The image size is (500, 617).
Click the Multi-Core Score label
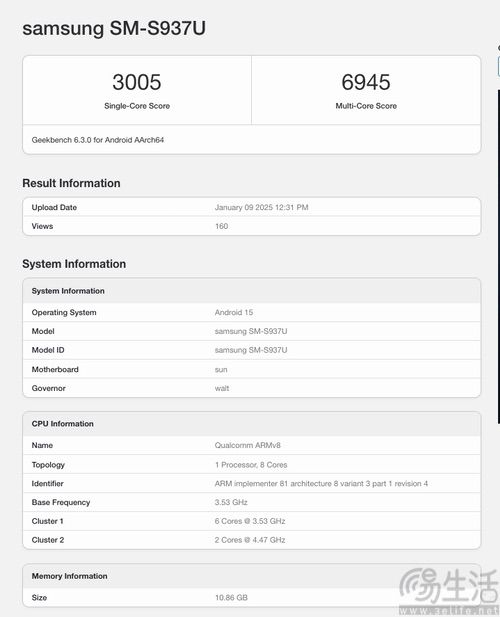click(366, 106)
